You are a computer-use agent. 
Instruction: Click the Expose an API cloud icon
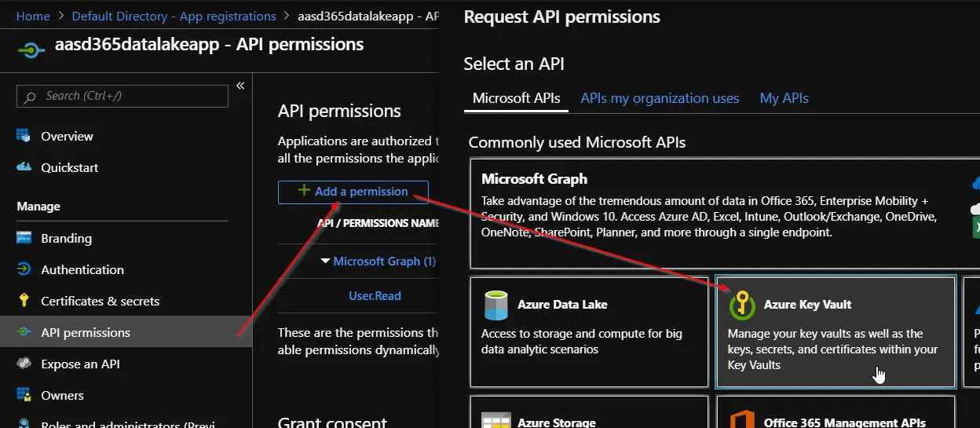click(24, 364)
